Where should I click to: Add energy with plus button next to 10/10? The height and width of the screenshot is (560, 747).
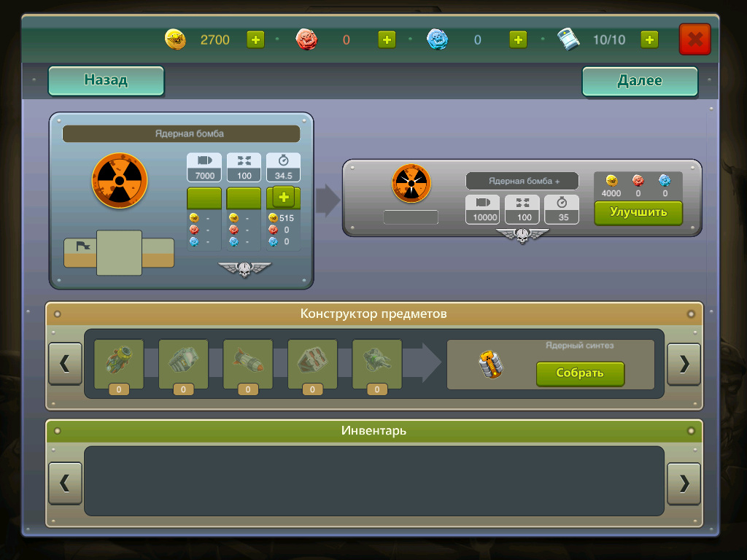coord(649,39)
